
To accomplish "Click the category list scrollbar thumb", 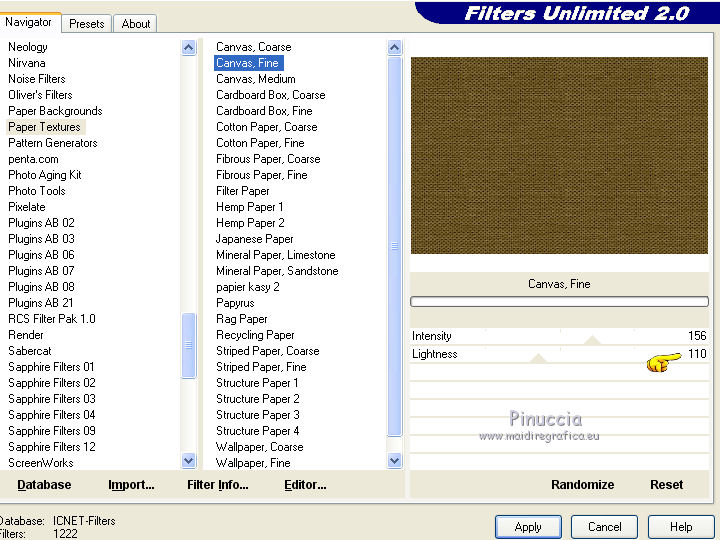I will click(188, 345).
